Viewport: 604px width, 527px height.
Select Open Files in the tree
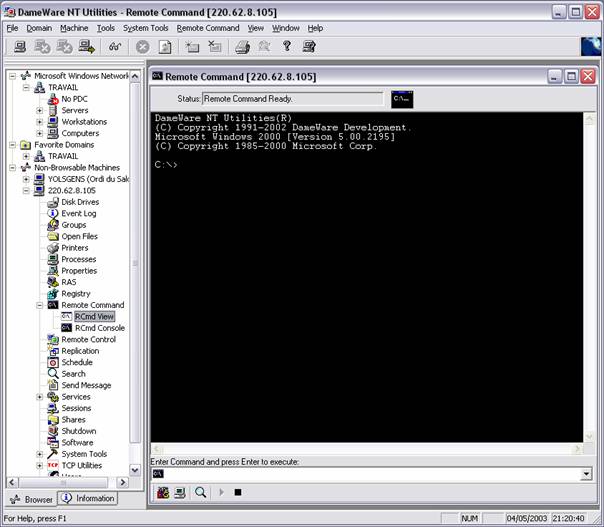[x=80, y=236]
